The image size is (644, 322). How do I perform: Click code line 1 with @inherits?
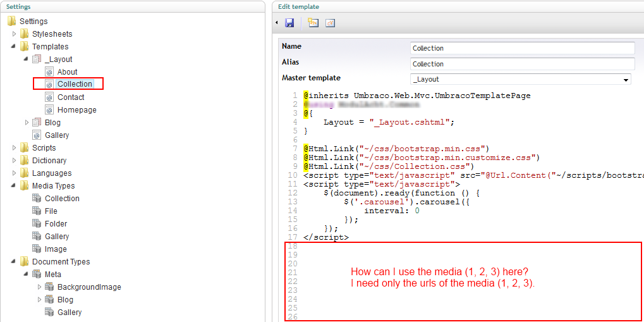[417, 96]
